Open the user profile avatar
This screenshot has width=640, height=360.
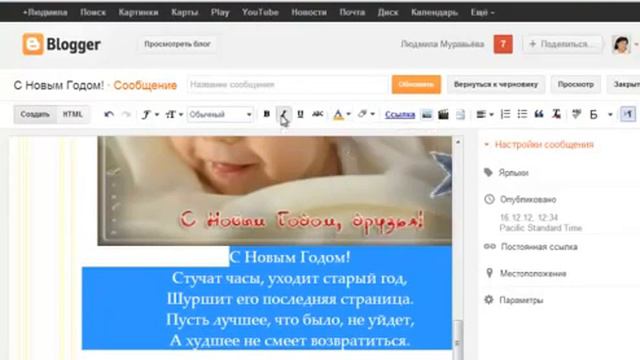click(x=621, y=44)
